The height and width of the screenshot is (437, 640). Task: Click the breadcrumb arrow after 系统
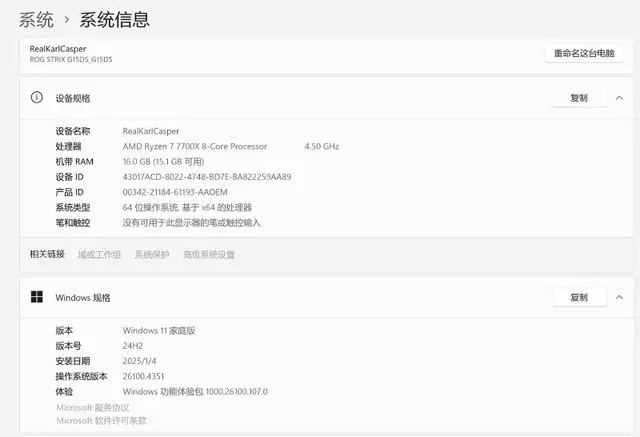coord(67,20)
